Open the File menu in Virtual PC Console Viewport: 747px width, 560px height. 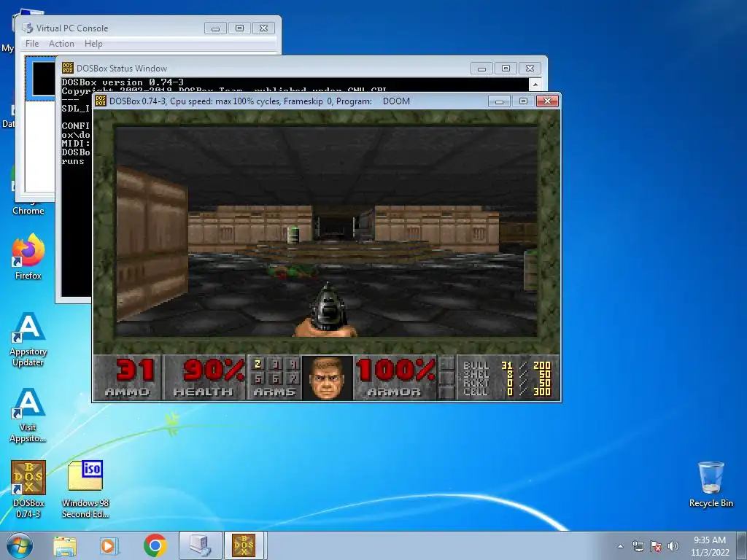pos(32,43)
